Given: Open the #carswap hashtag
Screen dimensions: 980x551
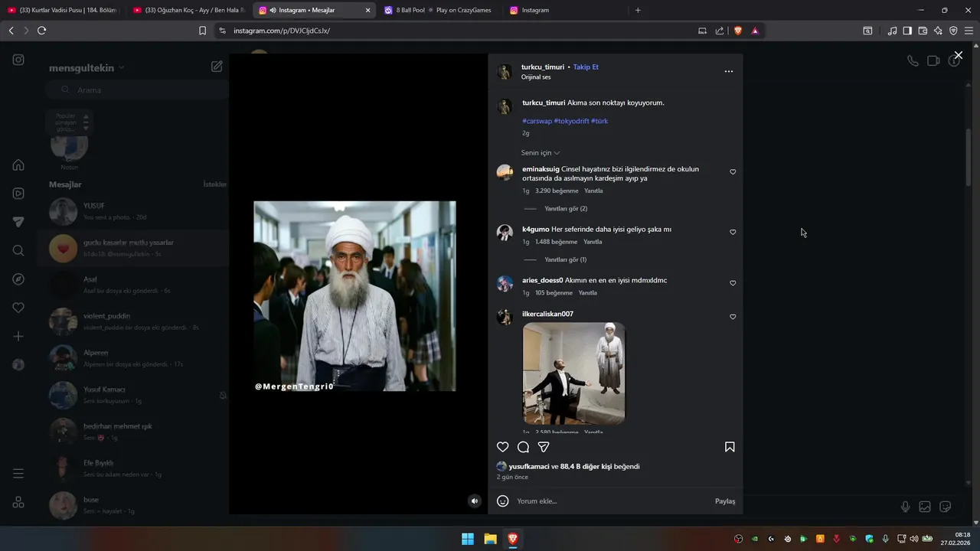Looking at the screenshot, I should click(537, 121).
